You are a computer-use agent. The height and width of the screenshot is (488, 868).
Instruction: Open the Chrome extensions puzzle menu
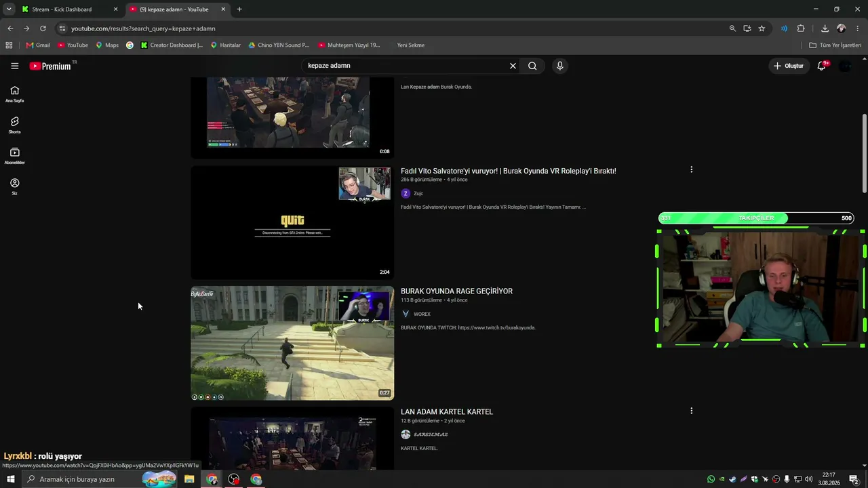801,28
